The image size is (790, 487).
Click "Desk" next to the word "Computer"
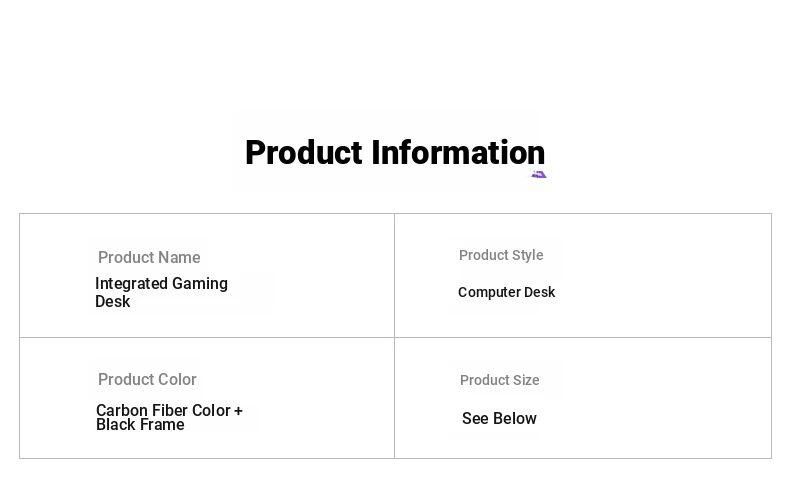540,292
